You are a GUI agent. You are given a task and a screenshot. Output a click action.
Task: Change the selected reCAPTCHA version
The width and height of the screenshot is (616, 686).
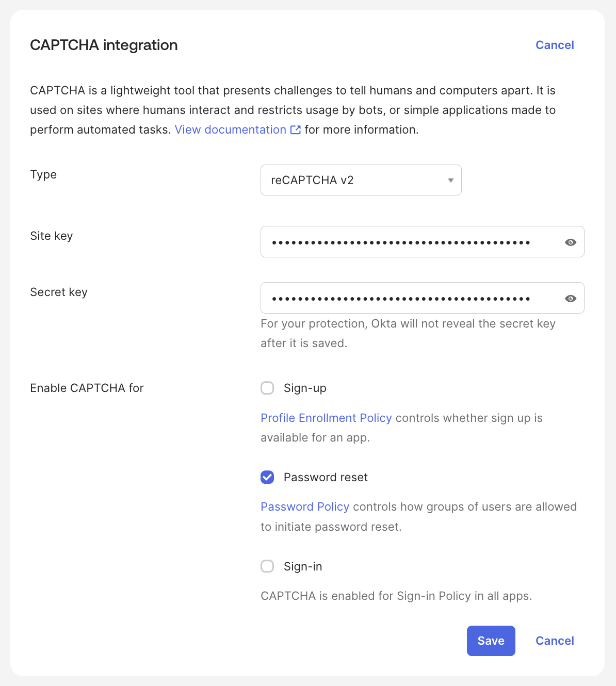coord(361,180)
